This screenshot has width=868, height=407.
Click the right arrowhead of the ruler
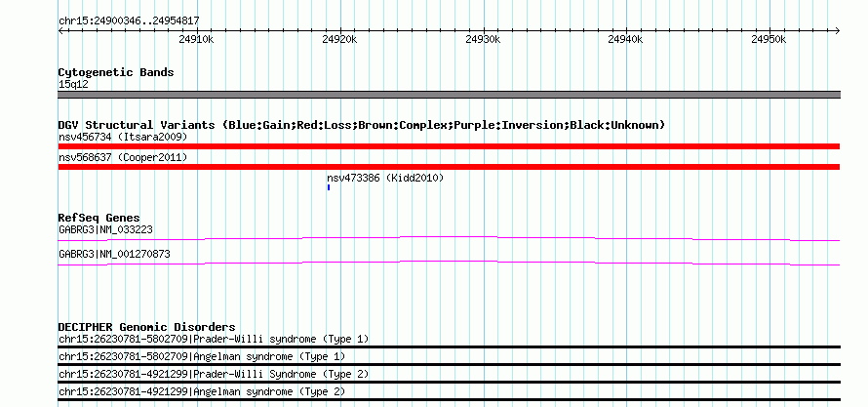pyautogui.click(x=838, y=31)
